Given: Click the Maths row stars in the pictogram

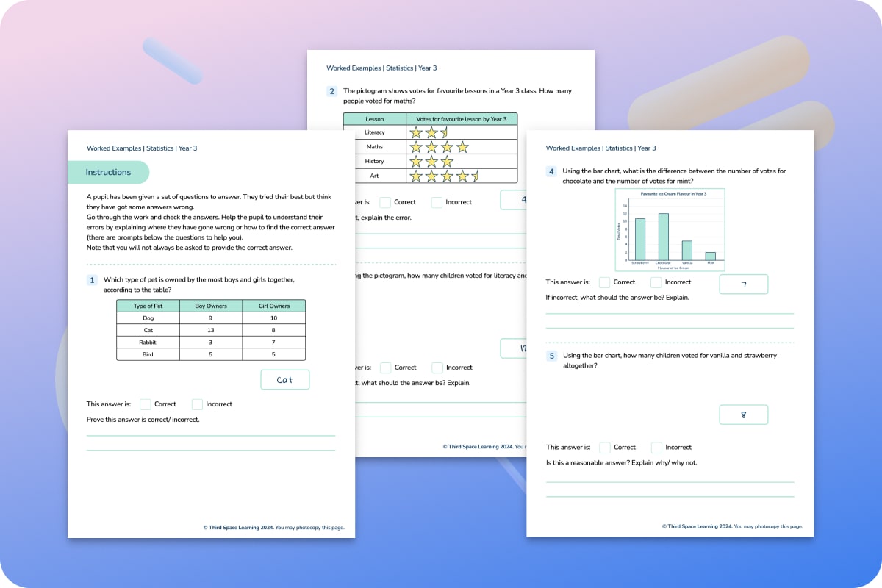Looking at the screenshot, I should [439, 148].
